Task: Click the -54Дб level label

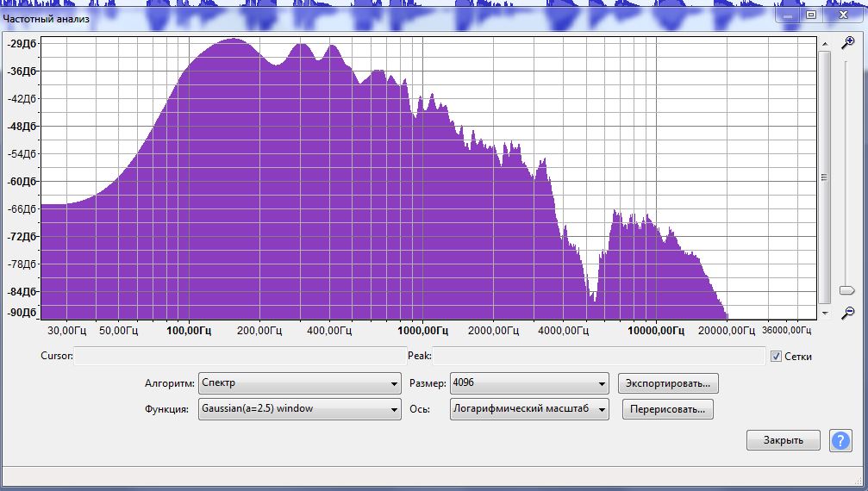Action: pos(22,153)
